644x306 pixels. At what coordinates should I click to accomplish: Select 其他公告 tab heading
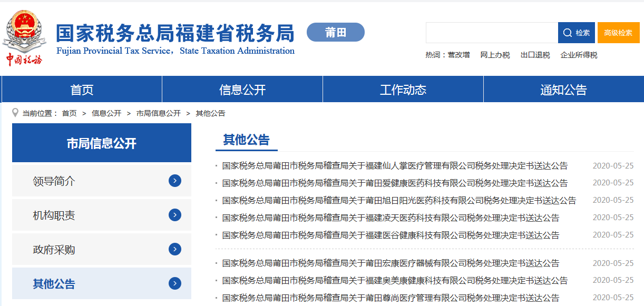pos(246,140)
